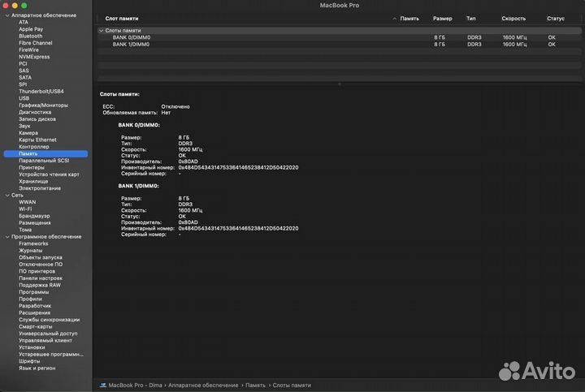Open Fibre Channel item
This screenshot has height=392, width=585.
pyautogui.click(x=36, y=43)
